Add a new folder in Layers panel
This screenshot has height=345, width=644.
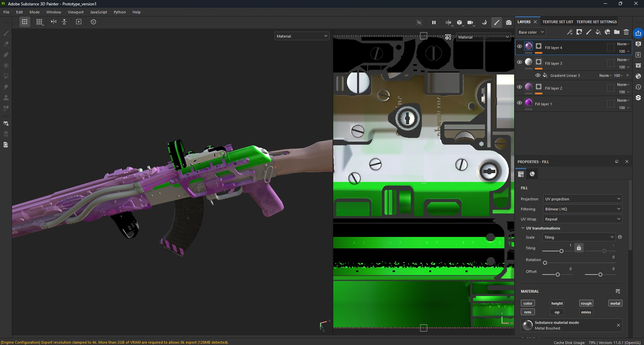point(617,32)
